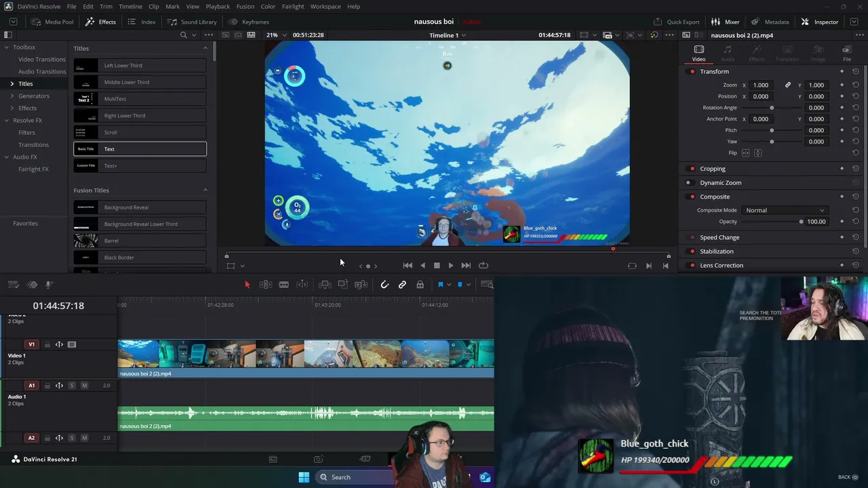
Task: Solo the Audio 1 track
Action: (x=72, y=386)
